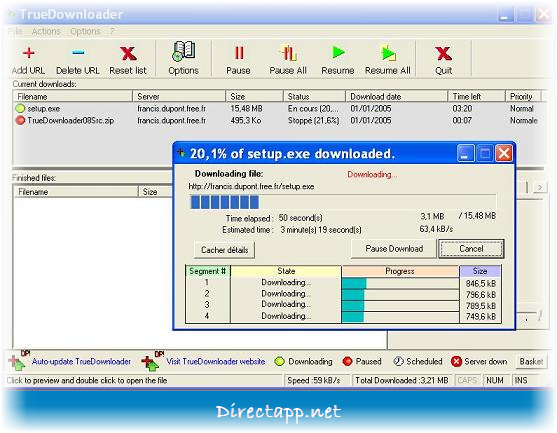Click the Server down legend icon
The image size is (557, 433).
(x=456, y=362)
